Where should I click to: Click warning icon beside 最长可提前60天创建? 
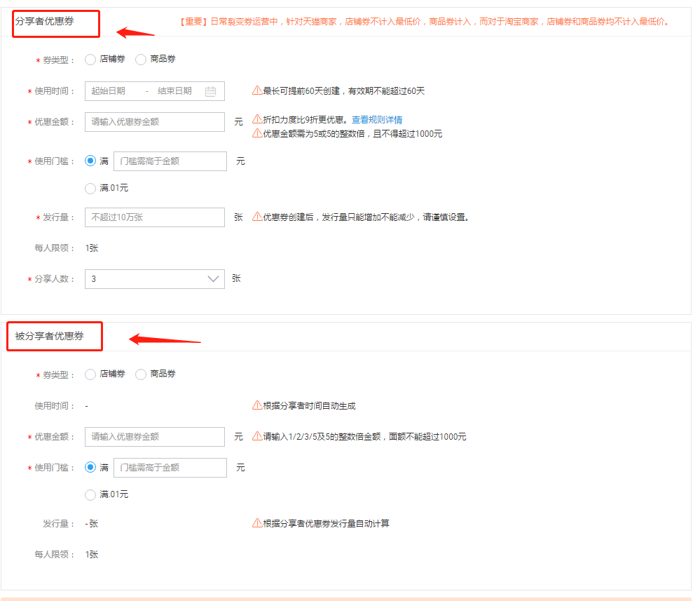pos(257,90)
